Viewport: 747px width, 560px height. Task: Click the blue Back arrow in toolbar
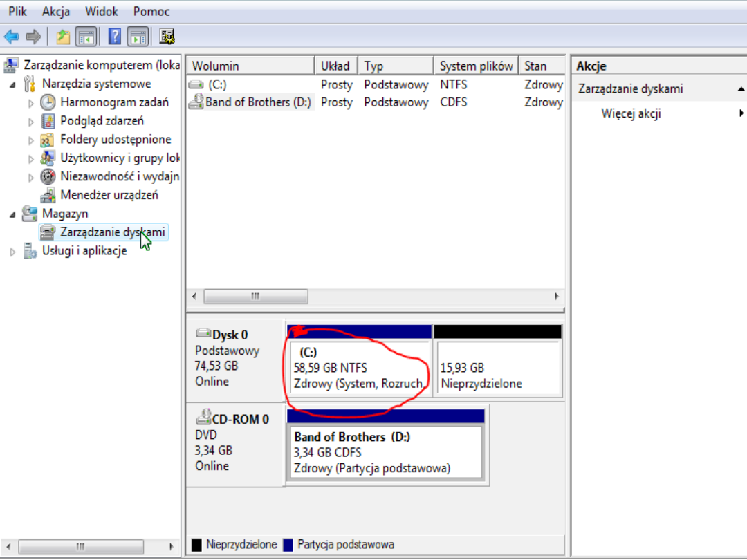click(11, 36)
